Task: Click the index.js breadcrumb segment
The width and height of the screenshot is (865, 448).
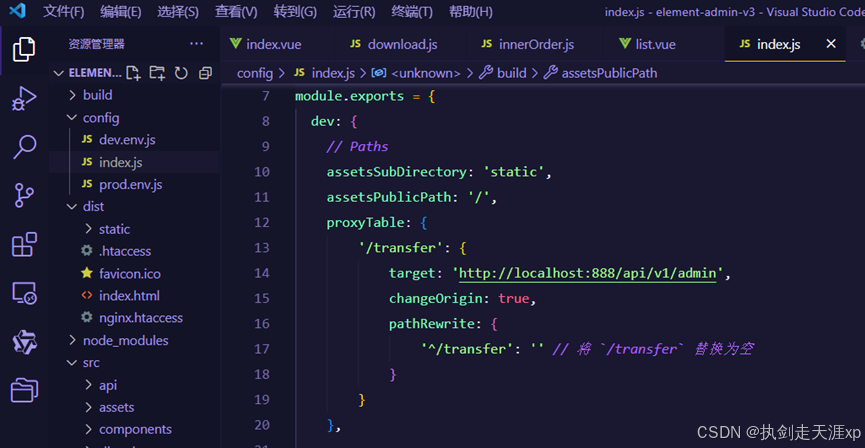Action: pos(333,73)
